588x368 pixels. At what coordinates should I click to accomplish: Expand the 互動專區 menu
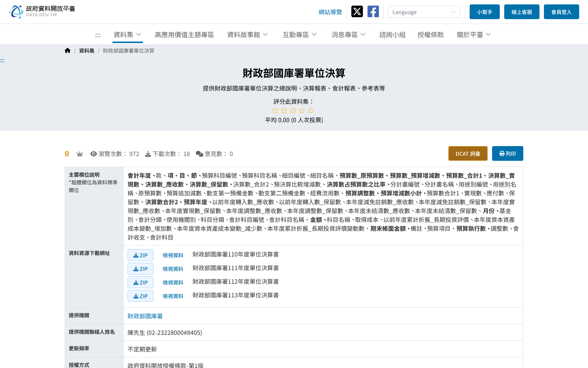coord(300,35)
